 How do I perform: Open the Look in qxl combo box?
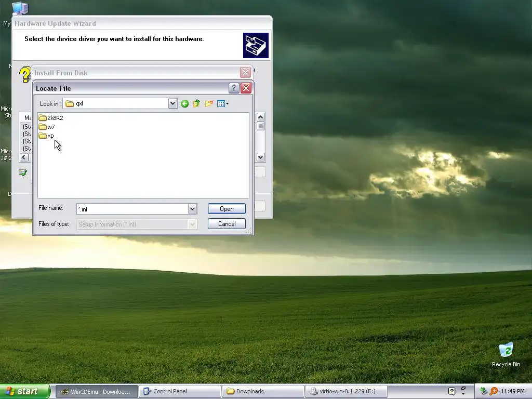pos(120,103)
